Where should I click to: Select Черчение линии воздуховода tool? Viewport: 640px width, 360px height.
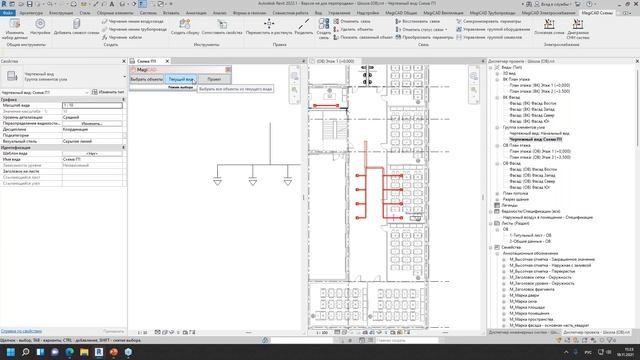[133, 21]
